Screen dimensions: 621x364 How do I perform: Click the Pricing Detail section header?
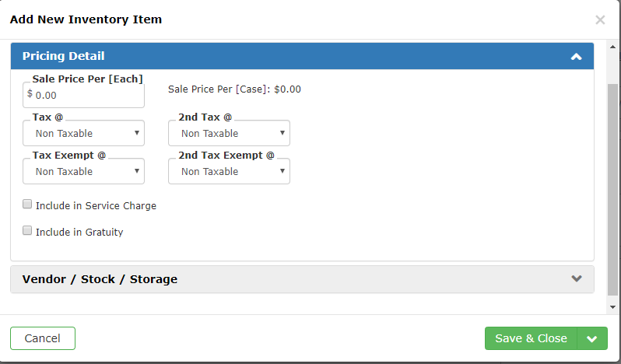click(x=302, y=56)
